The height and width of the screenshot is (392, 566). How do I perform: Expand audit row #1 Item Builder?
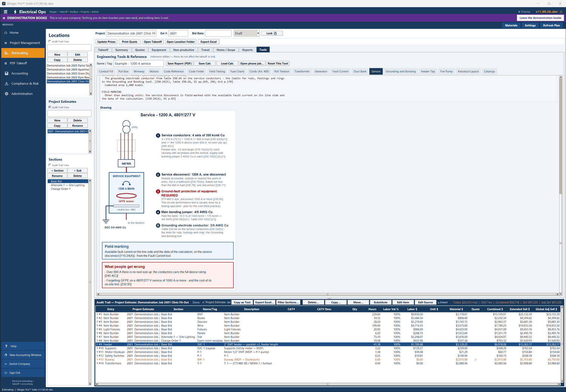97,314
